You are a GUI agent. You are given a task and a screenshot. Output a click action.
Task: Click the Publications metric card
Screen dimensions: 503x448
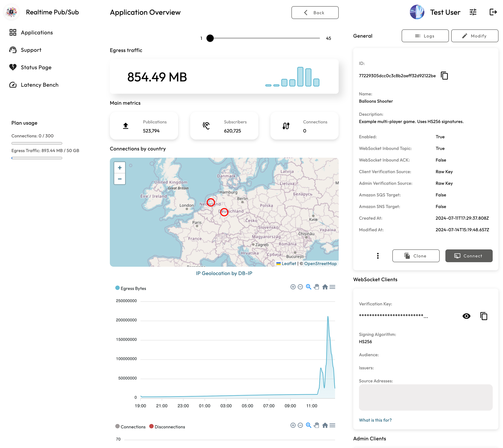click(x=144, y=126)
